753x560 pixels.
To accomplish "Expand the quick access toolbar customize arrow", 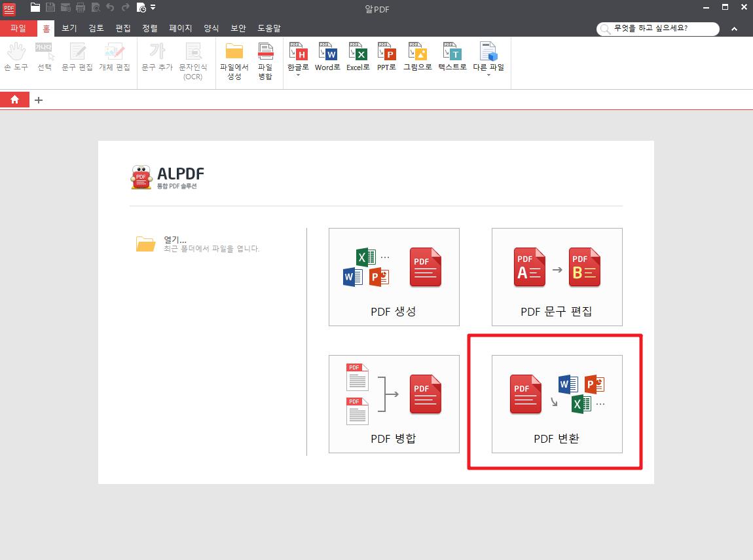I will click(x=153, y=7).
